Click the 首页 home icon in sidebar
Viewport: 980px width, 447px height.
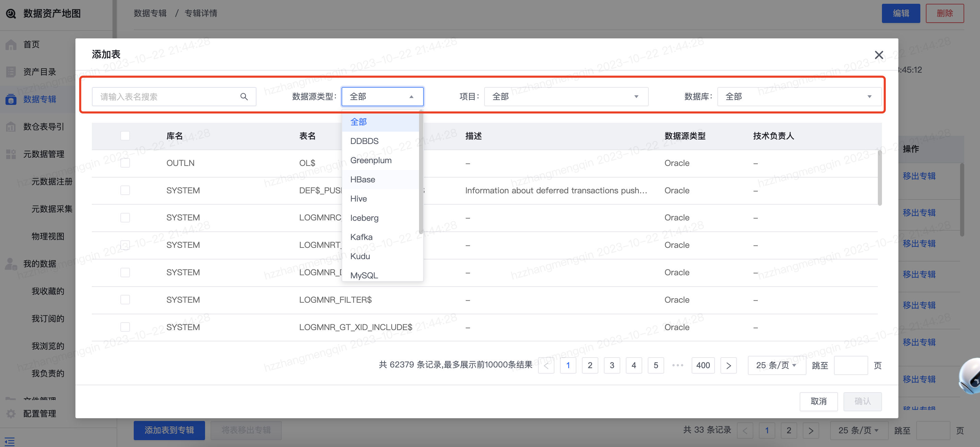click(11, 45)
